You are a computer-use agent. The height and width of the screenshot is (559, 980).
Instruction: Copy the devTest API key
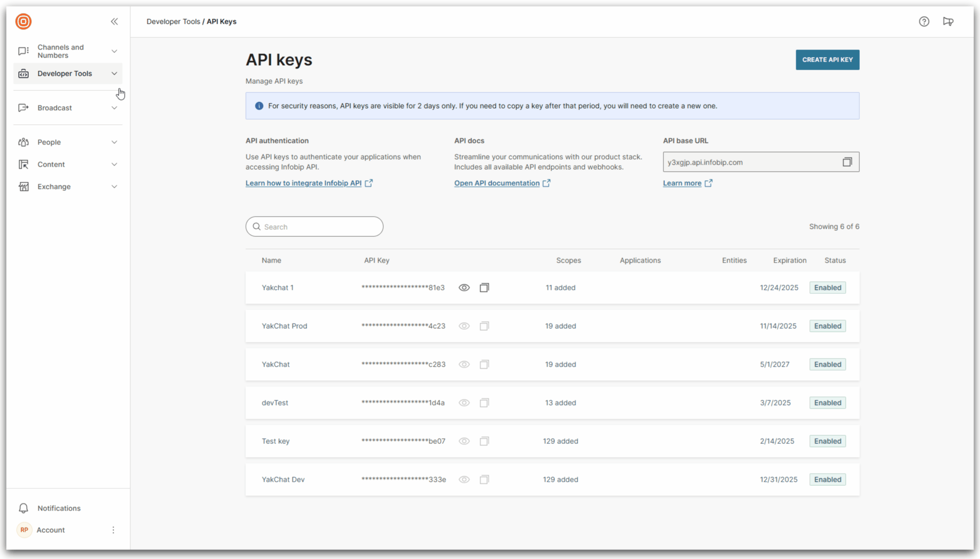click(484, 402)
